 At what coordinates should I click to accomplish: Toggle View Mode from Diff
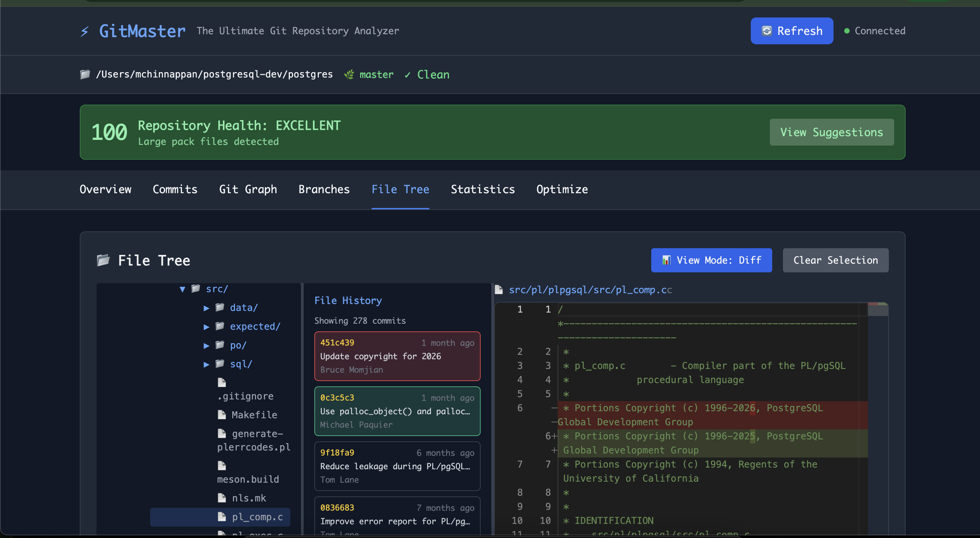pyautogui.click(x=711, y=260)
